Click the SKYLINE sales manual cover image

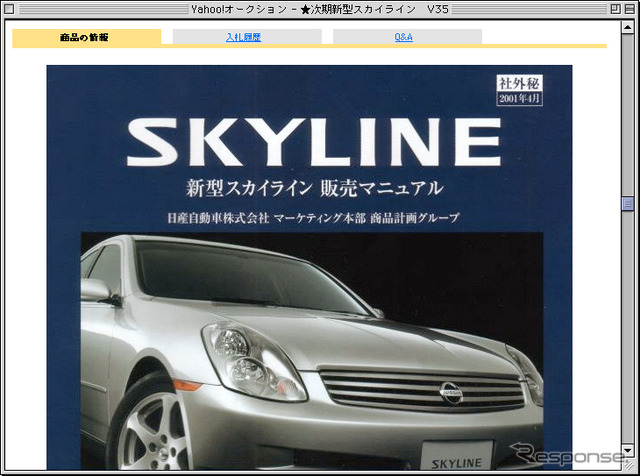point(309,267)
